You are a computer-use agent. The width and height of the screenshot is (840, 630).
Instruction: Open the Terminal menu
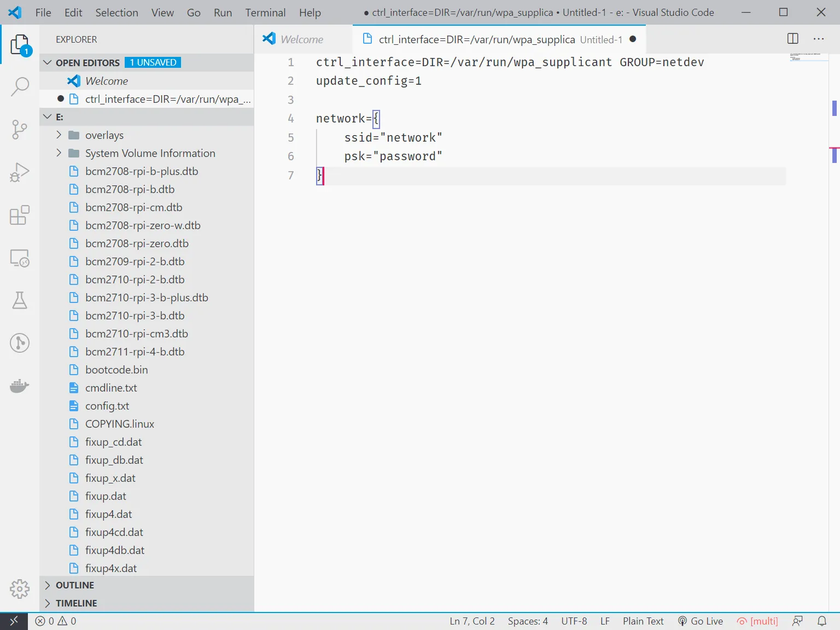[265, 12]
